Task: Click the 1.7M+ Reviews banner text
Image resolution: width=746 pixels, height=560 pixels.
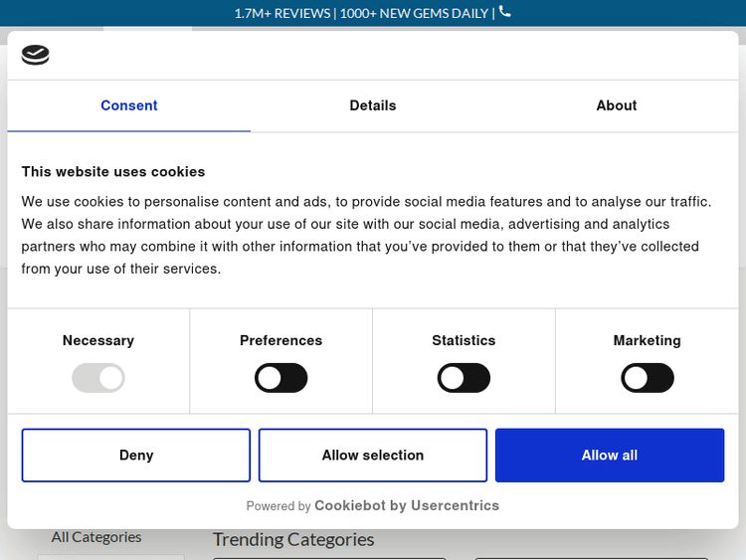Action: (283, 13)
